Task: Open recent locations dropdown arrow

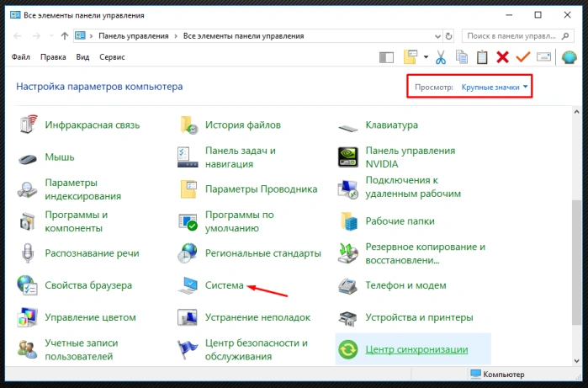Action: click(51, 36)
